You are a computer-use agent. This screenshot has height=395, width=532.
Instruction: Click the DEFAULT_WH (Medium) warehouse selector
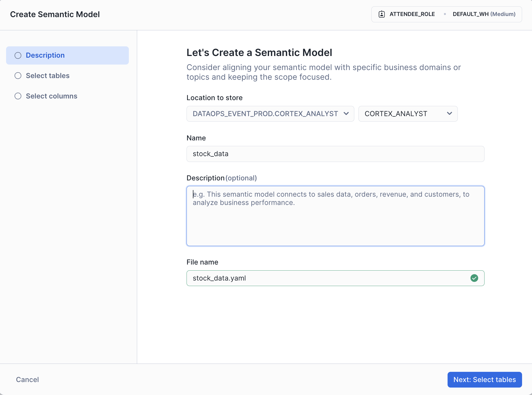484,14
